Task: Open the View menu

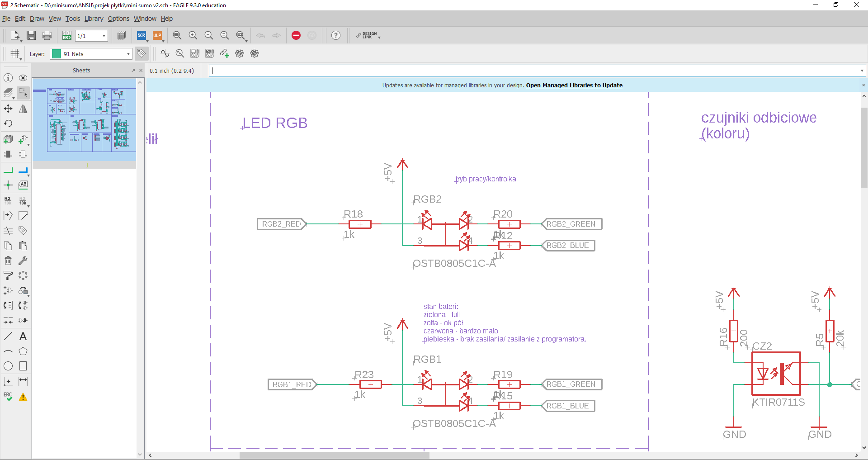Action: [x=55, y=19]
